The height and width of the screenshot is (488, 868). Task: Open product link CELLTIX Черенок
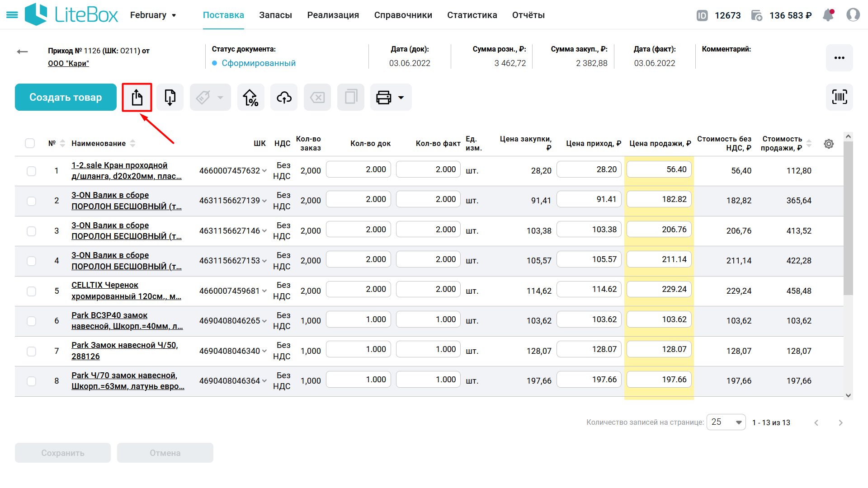coord(126,291)
